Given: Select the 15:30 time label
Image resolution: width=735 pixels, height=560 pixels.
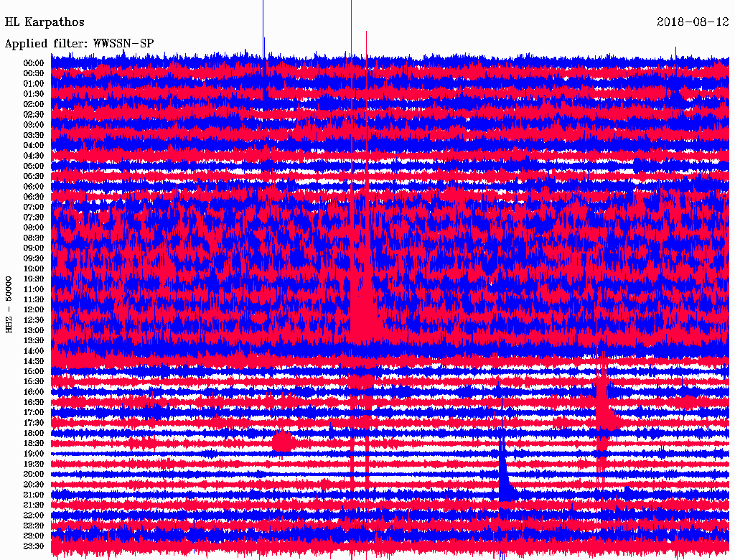Looking at the screenshot, I should (x=34, y=382).
